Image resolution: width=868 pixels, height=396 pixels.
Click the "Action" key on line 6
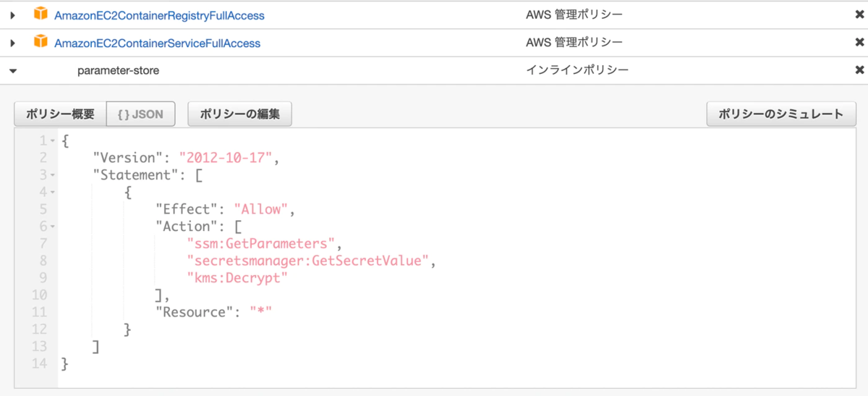[x=188, y=227]
